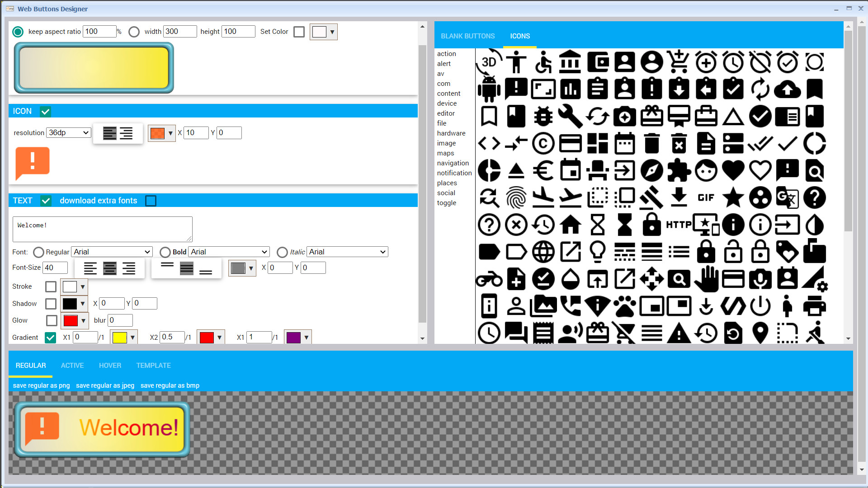Switch to the BLANK BUTTONS tab
This screenshot has width=868, height=488.
(468, 36)
